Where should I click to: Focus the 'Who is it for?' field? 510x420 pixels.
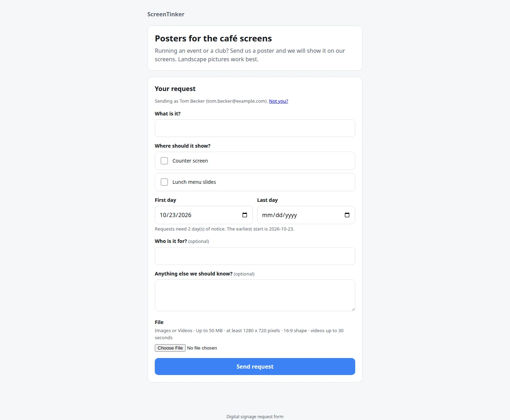coord(255,256)
